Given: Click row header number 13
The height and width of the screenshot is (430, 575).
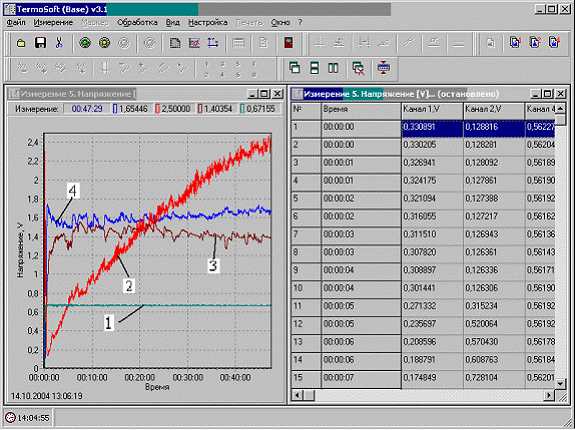Looking at the screenshot, I should coord(306,342).
